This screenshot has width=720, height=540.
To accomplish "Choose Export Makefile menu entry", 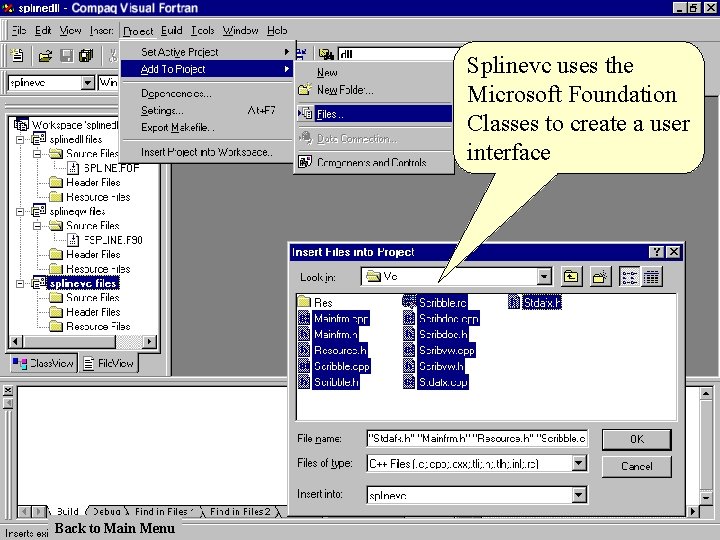I will click(x=207, y=127).
